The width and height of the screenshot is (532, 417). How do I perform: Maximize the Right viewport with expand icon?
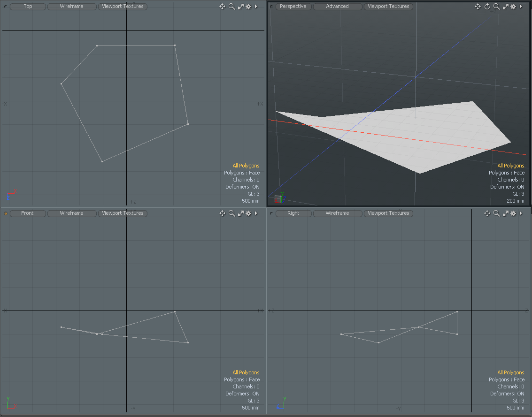(x=505, y=213)
